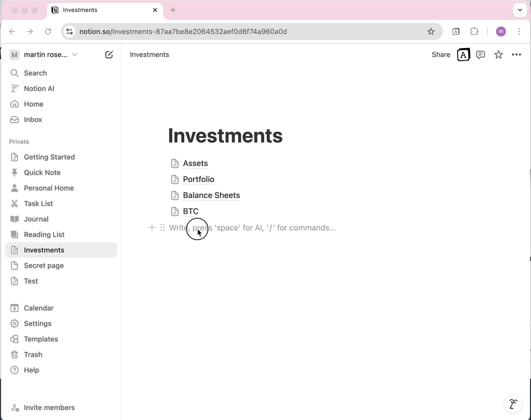Open the Inbox in the sidebar
The image size is (531, 420).
(33, 119)
